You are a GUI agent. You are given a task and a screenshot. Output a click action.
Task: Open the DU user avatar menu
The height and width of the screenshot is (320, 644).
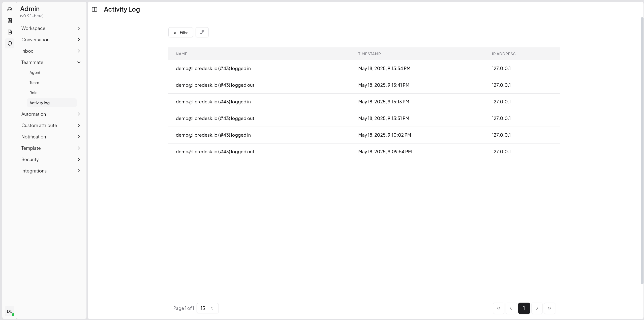pos(10,311)
